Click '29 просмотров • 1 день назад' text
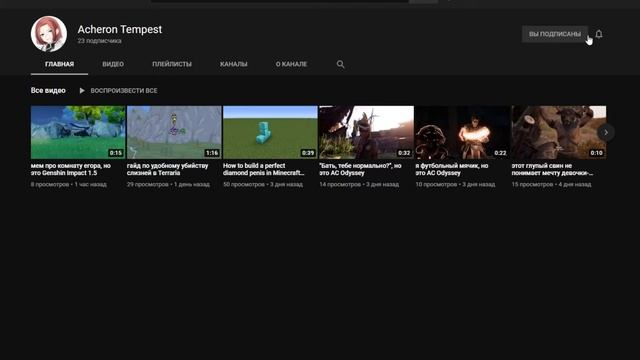 click(168, 184)
